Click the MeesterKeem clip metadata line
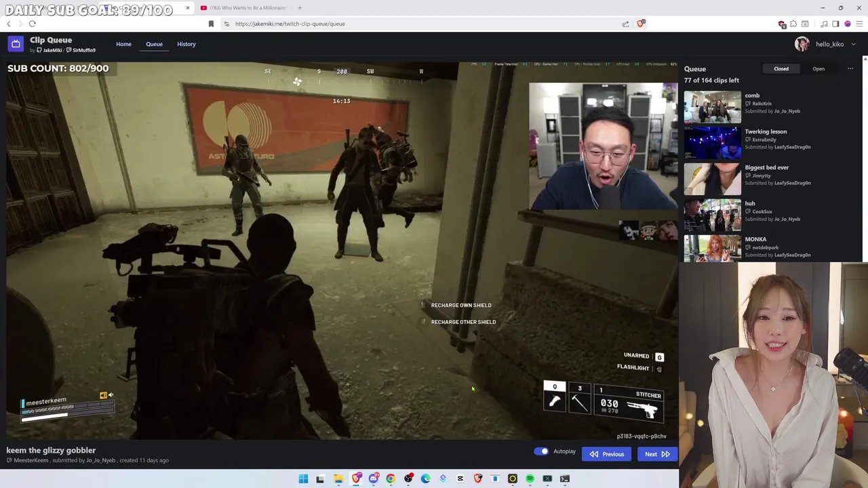868x488 pixels. tap(87, 460)
